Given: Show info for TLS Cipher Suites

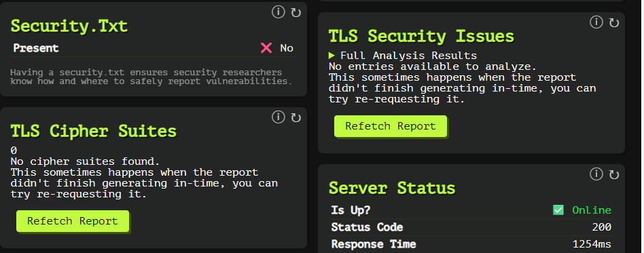Looking at the screenshot, I should point(278,117).
